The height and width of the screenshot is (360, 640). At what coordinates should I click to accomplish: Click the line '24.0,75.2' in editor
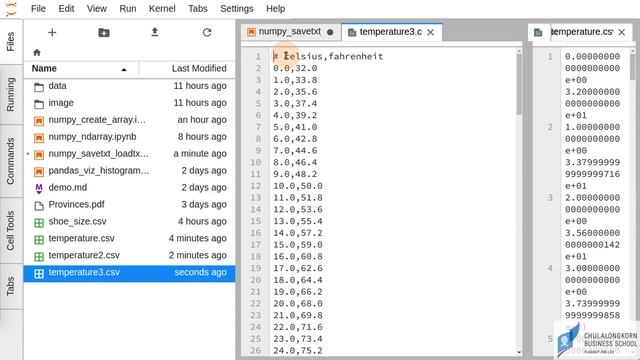pyautogui.click(x=298, y=351)
